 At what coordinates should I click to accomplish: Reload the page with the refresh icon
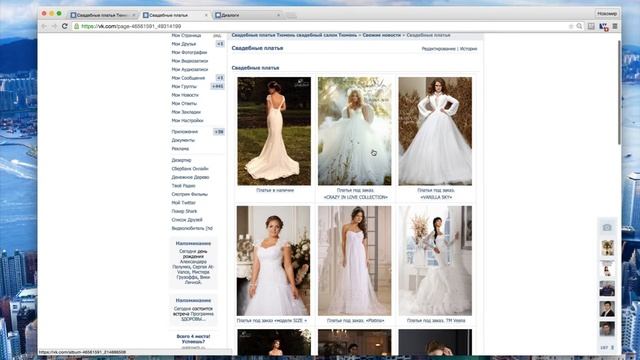[64, 26]
